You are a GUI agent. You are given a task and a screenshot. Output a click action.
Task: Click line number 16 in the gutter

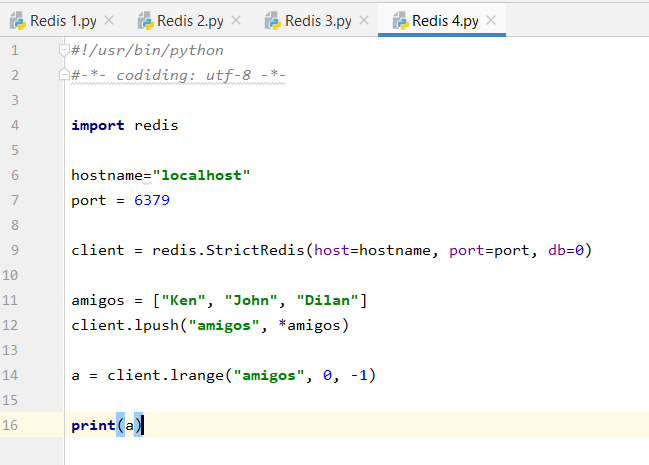click(10, 425)
